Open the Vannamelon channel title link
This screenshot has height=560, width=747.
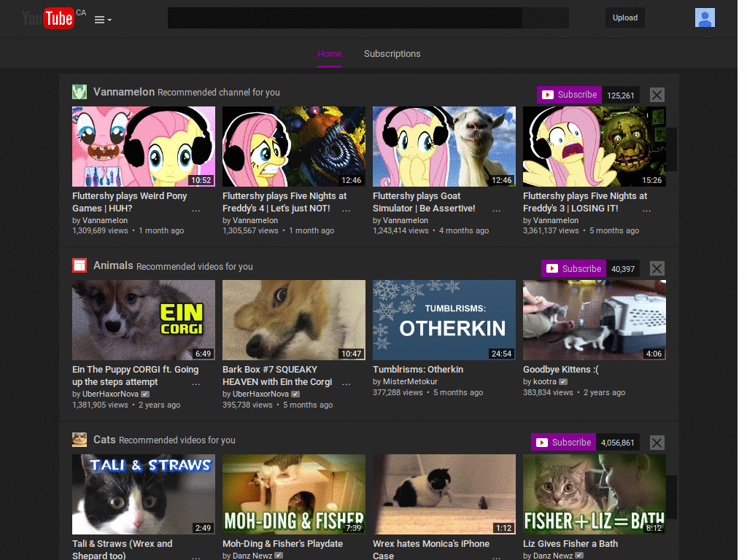(124, 92)
